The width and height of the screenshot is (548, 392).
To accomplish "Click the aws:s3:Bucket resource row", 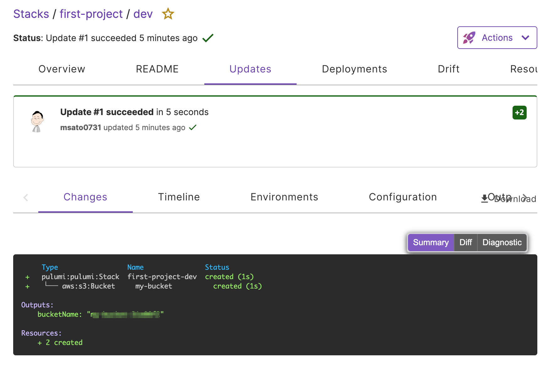I will point(89,286).
